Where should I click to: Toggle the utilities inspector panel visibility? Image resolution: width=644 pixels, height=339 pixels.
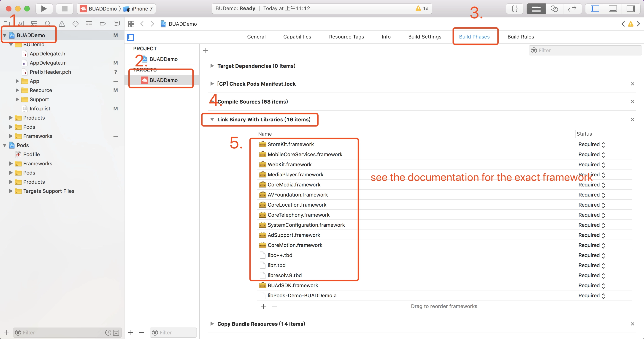click(x=630, y=9)
